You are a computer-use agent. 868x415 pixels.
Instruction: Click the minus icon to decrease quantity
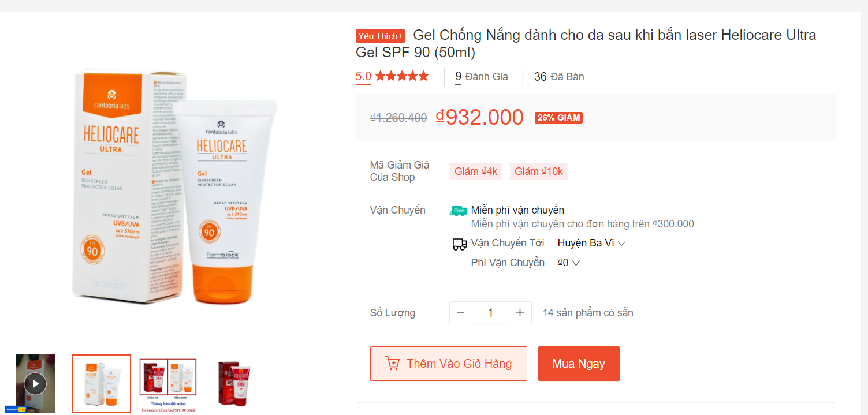(460, 312)
